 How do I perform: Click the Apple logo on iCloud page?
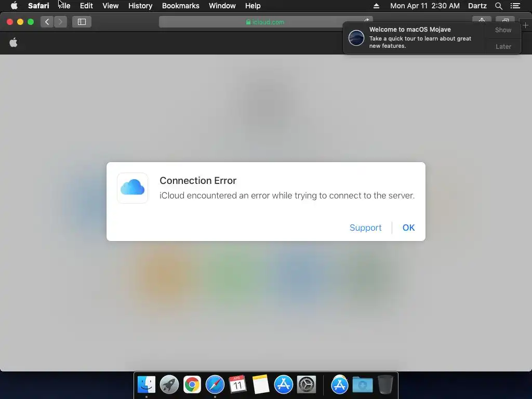pyautogui.click(x=14, y=43)
